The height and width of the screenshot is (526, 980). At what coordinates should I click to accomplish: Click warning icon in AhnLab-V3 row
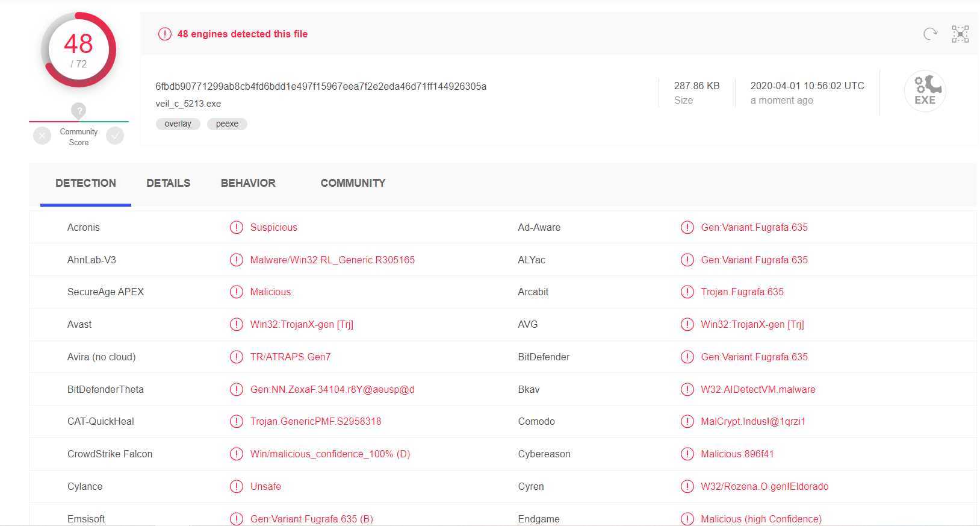[237, 260]
